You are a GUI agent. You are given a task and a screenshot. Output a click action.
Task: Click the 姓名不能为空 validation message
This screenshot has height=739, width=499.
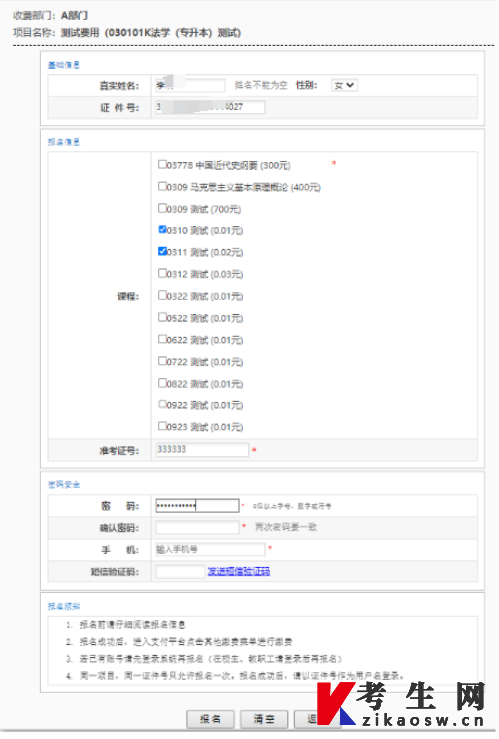coord(261,85)
